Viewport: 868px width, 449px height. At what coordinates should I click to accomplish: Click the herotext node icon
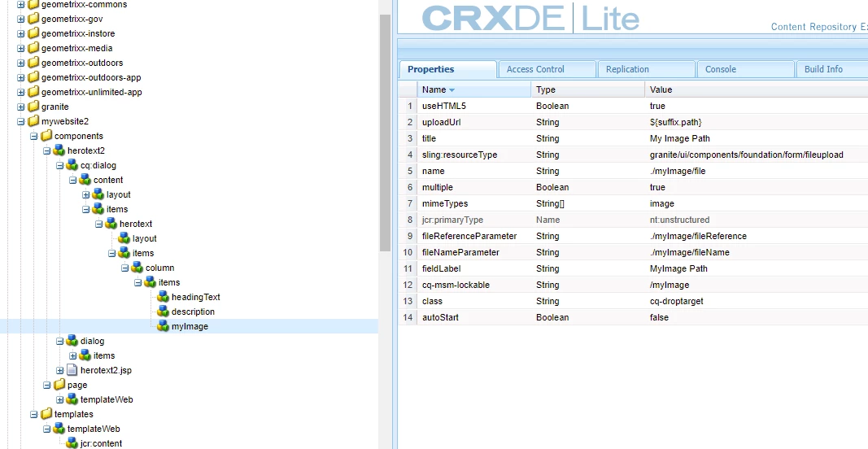[x=111, y=224]
